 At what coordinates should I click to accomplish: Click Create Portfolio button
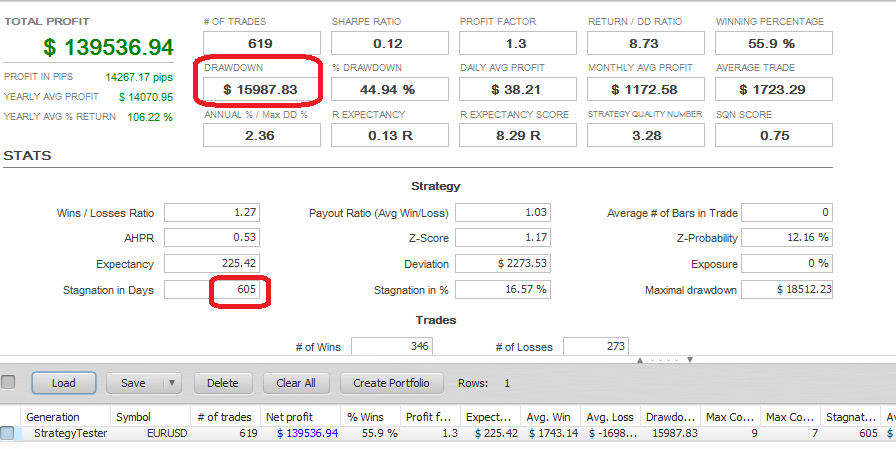391,383
